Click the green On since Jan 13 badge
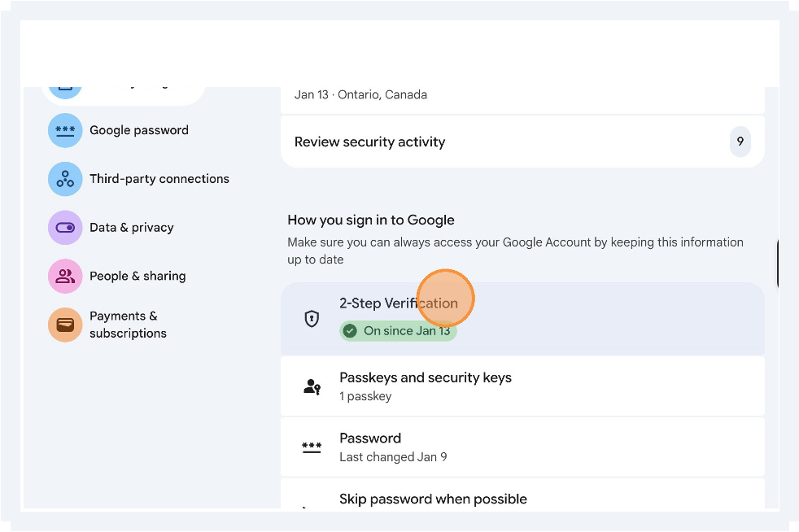This screenshot has height=532, width=799. [x=398, y=331]
